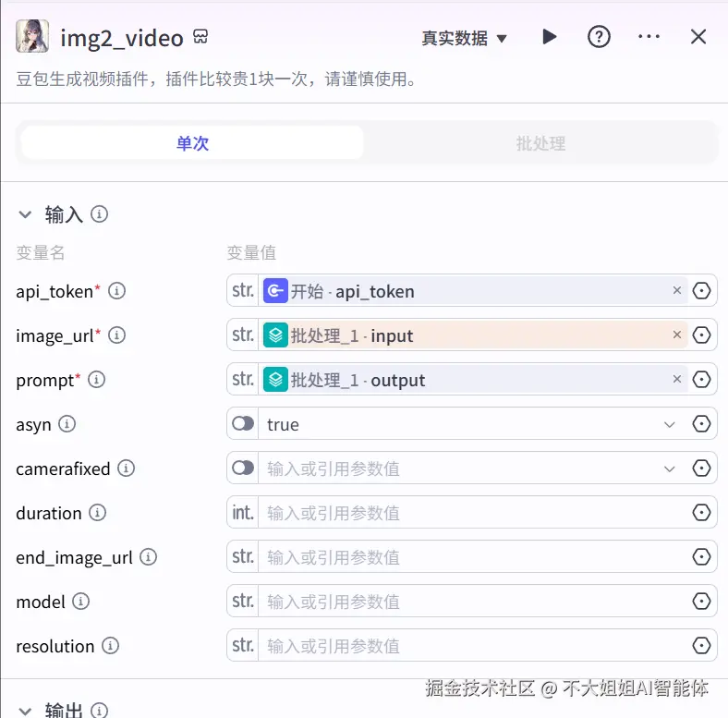Show info icon for resolution
Viewport: 728px width, 718px height.
click(111, 646)
